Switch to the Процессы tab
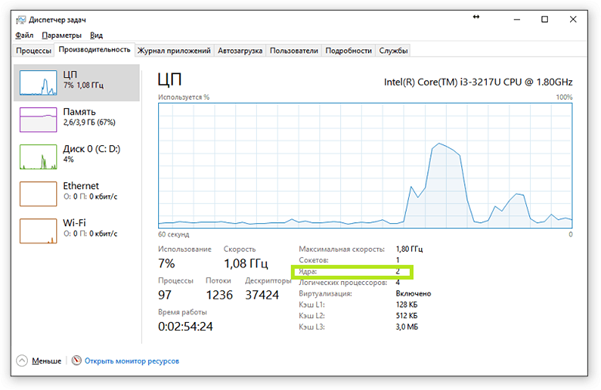Viewport: 601px width, 390px height. pyautogui.click(x=34, y=51)
